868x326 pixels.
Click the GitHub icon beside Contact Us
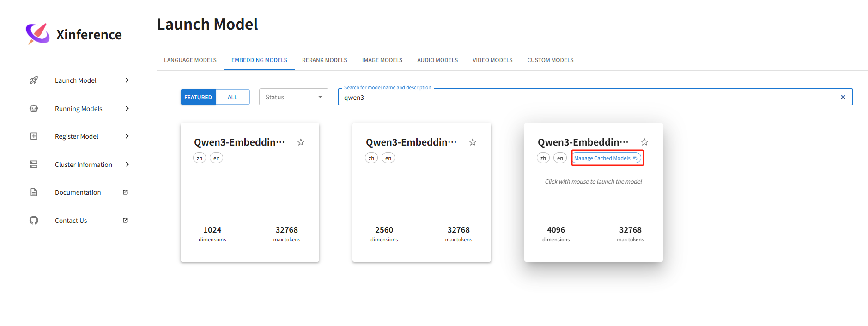(x=34, y=221)
